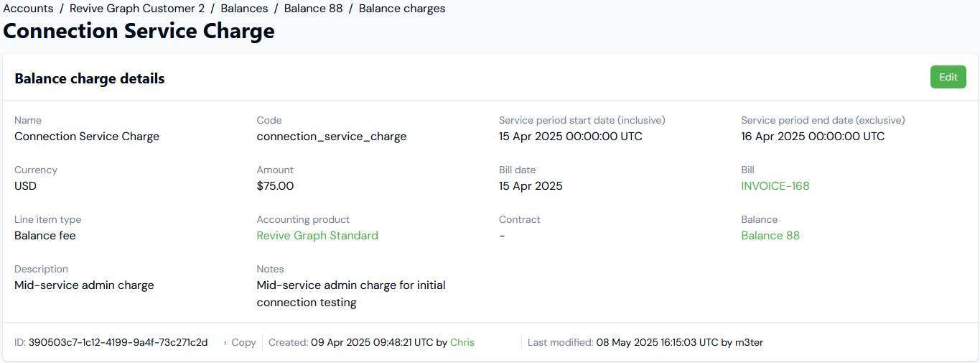This screenshot has height=363, width=980.
Task: Select the $75.00 amount value
Action: point(275,185)
